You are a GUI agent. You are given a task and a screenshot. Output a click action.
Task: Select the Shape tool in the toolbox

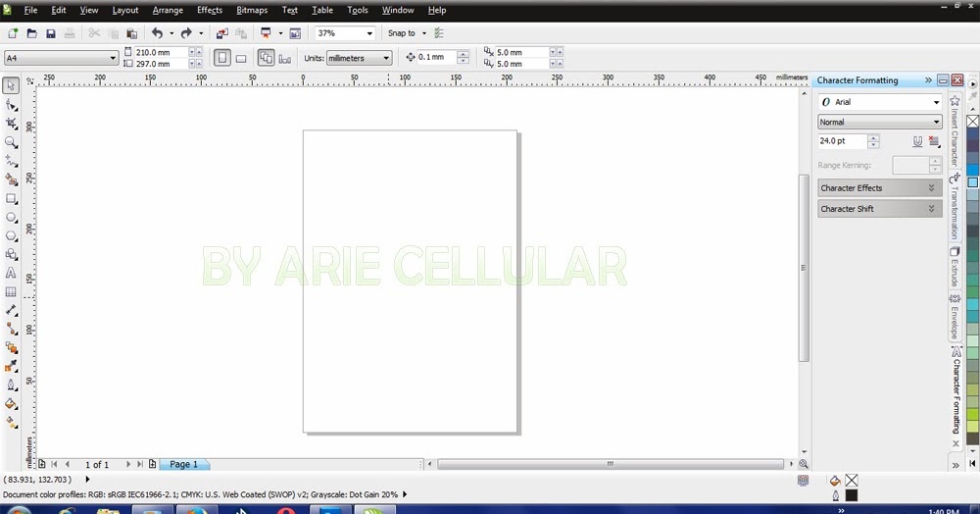(x=11, y=105)
